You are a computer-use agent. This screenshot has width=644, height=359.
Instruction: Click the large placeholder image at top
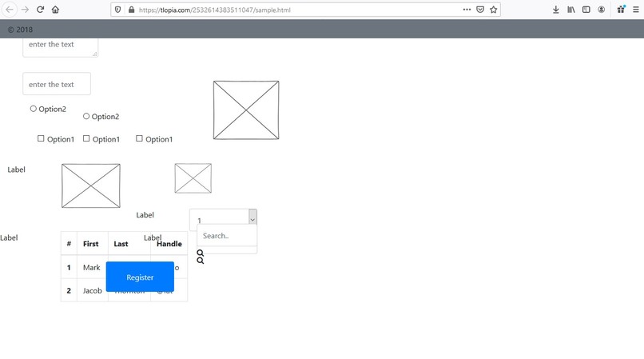pyautogui.click(x=246, y=110)
